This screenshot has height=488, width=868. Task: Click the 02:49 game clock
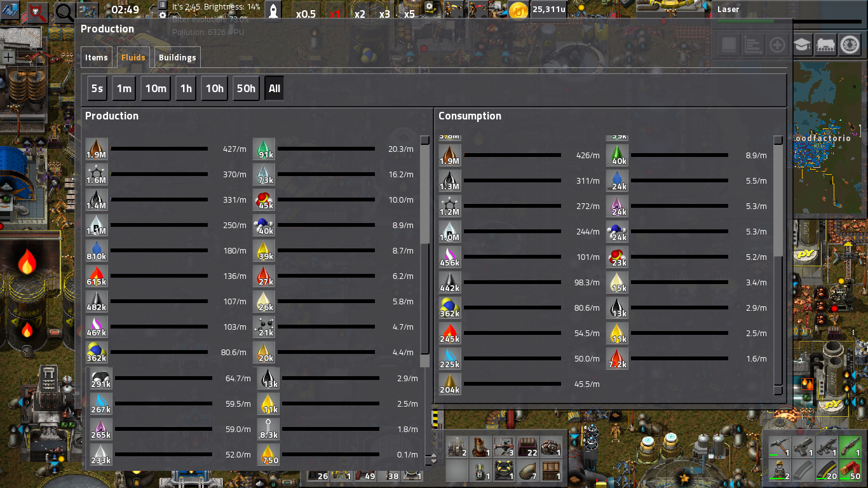[125, 10]
